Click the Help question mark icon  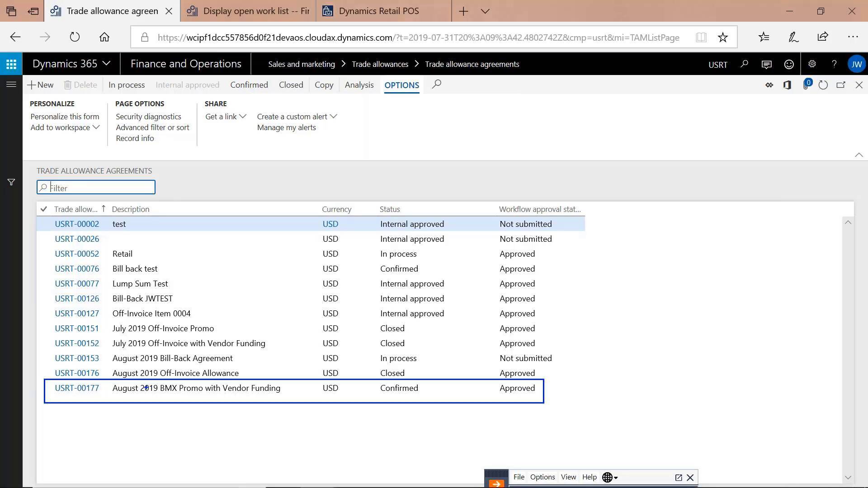click(x=835, y=64)
